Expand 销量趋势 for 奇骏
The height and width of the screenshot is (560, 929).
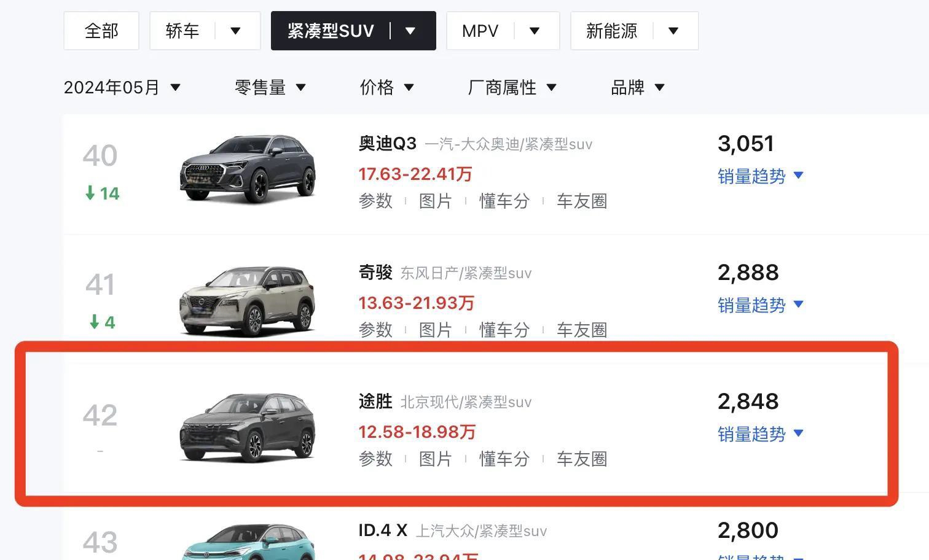point(761,305)
